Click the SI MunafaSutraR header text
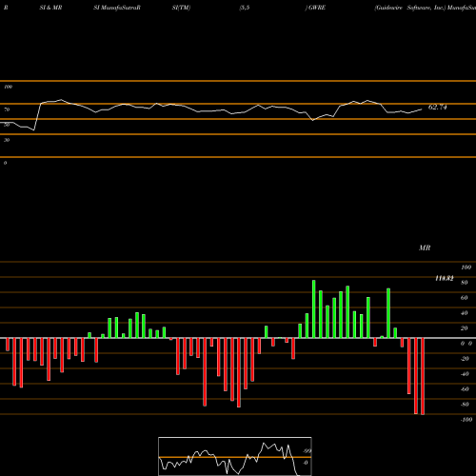This screenshot has width=476, height=476. tap(117, 8)
